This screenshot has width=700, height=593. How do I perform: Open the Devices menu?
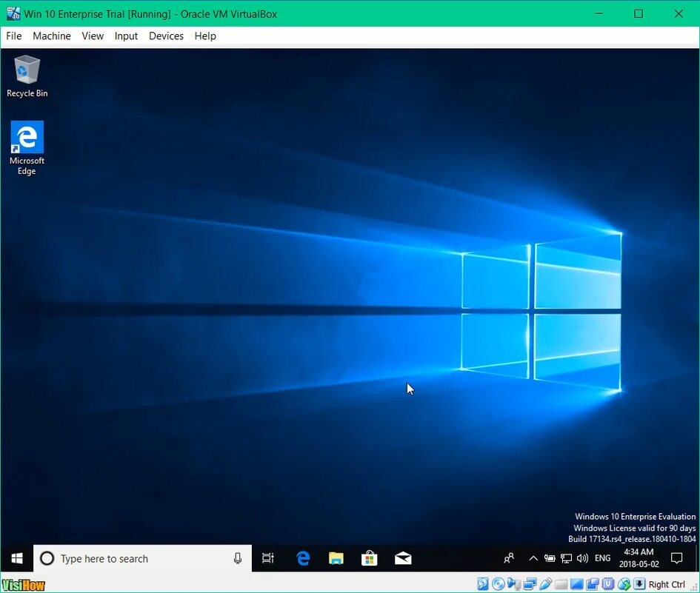point(166,36)
